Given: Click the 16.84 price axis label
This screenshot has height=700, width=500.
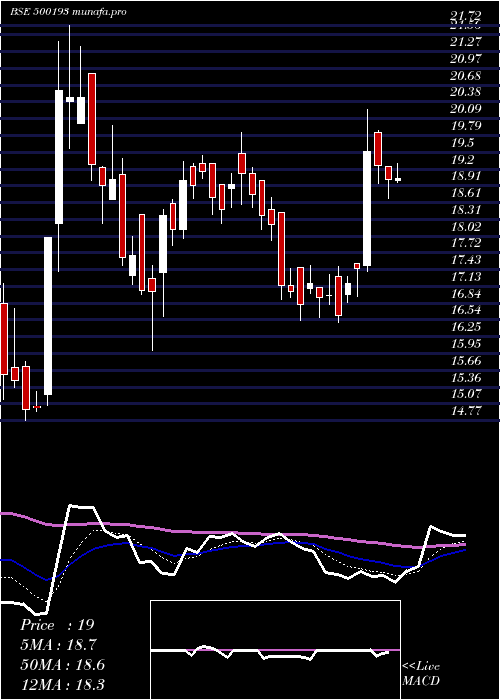Looking at the screenshot, I should [x=466, y=293].
